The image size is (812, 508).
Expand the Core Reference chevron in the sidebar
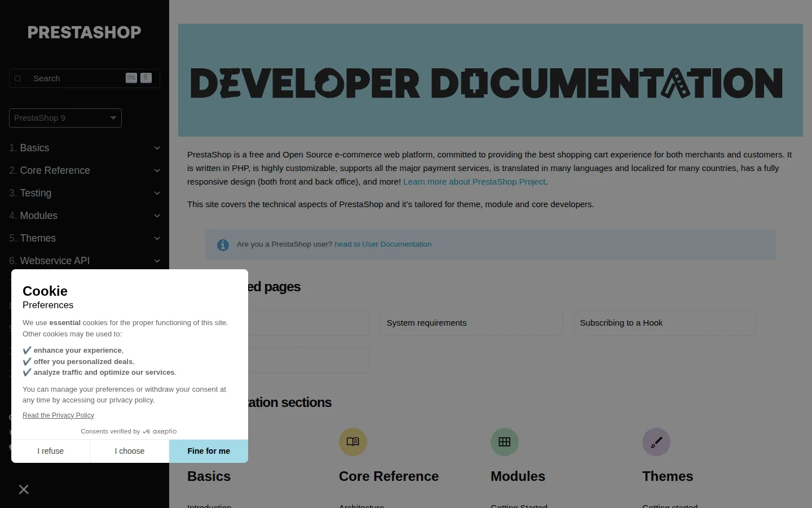point(157,170)
